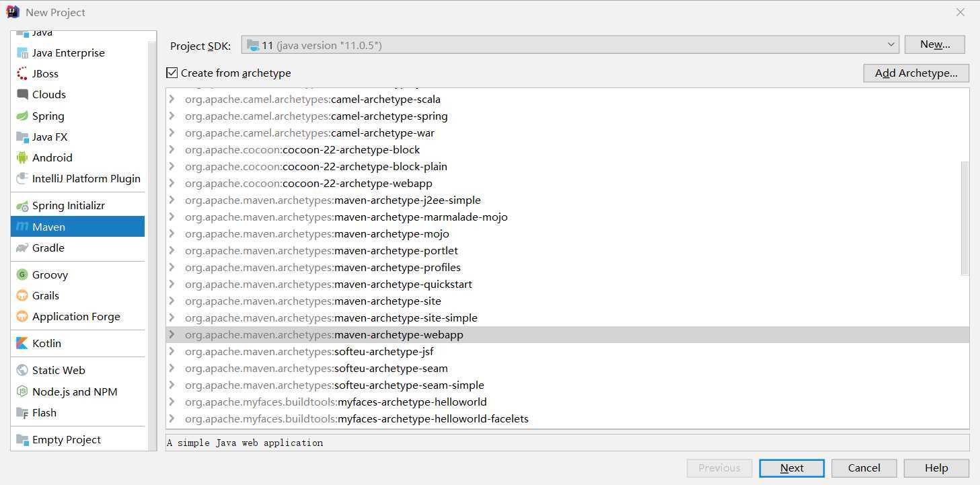Click the Flash file icon
The height and width of the screenshot is (485, 980).
[x=22, y=413]
